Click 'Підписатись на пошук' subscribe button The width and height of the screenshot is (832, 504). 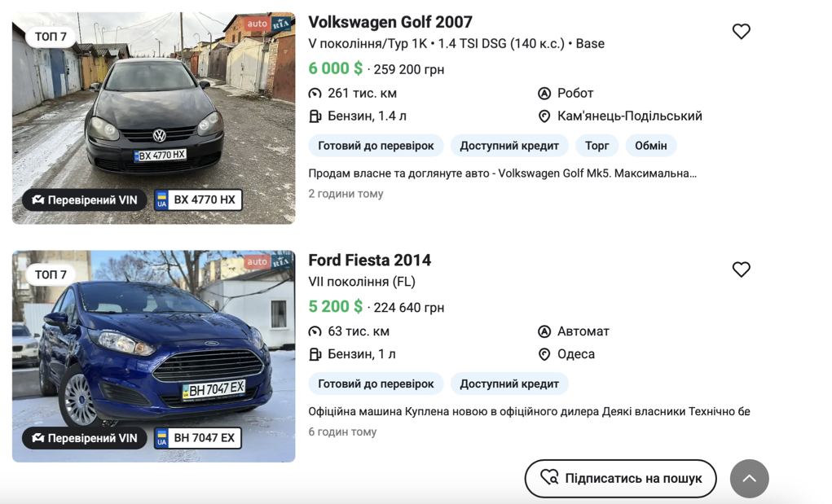(x=620, y=479)
